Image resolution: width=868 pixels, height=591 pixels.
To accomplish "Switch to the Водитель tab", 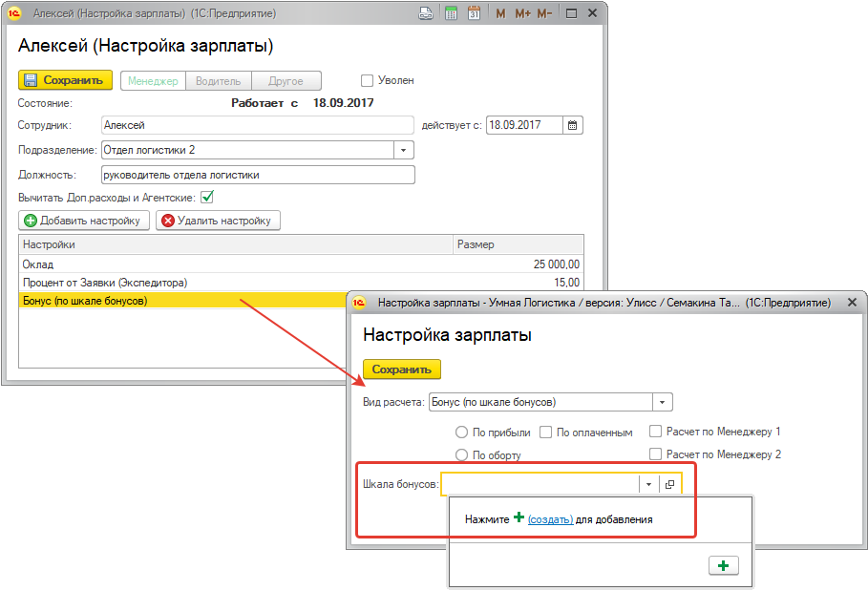I will tap(219, 81).
